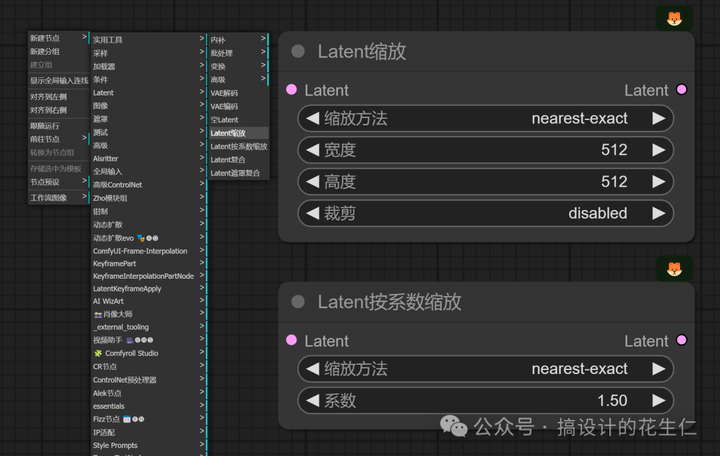Add the Latent复合 node

pos(238,160)
